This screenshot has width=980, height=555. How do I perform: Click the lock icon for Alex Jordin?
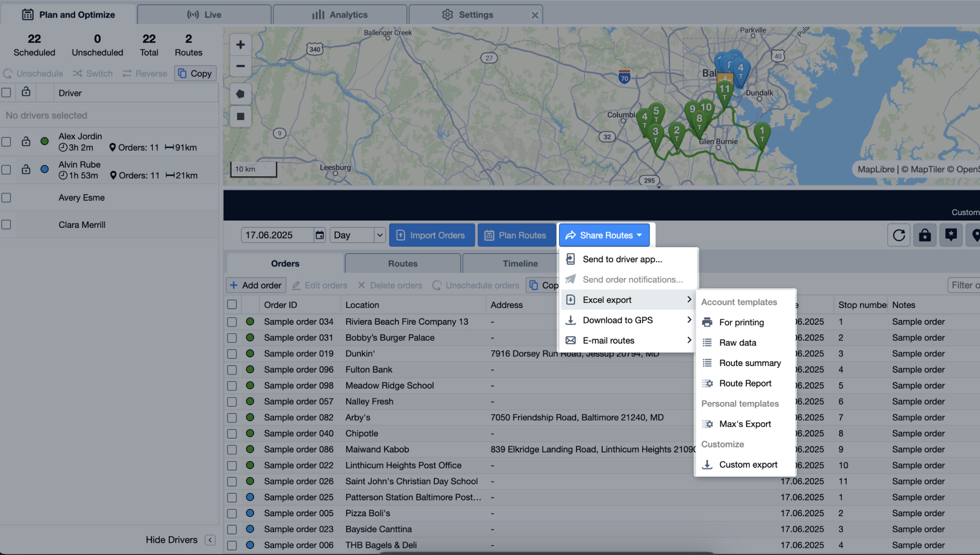click(x=26, y=141)
